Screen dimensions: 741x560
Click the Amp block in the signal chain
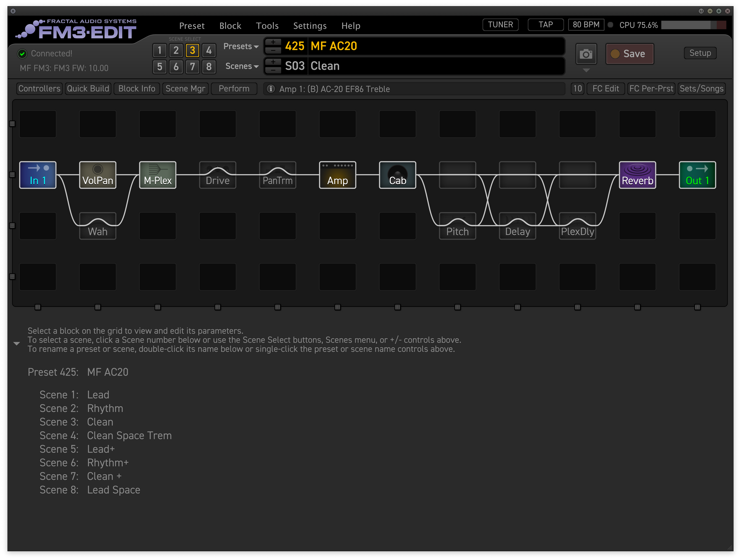[x=337, y=175]
